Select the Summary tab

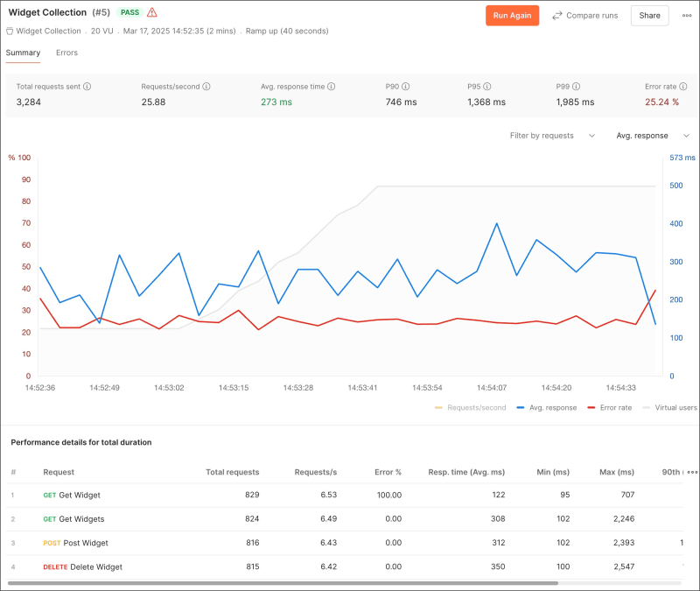click(x=23, y=53)
